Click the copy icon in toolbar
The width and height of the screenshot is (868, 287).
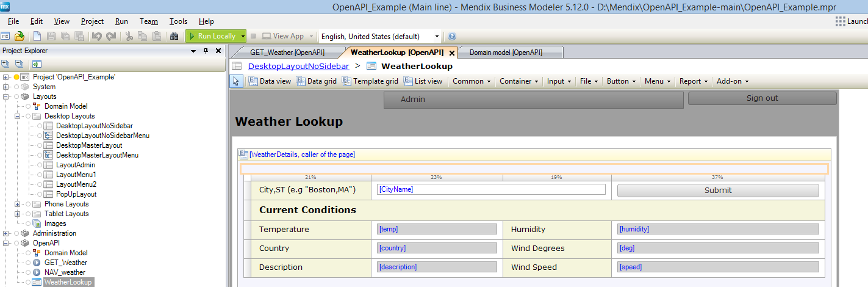(143, 36)
